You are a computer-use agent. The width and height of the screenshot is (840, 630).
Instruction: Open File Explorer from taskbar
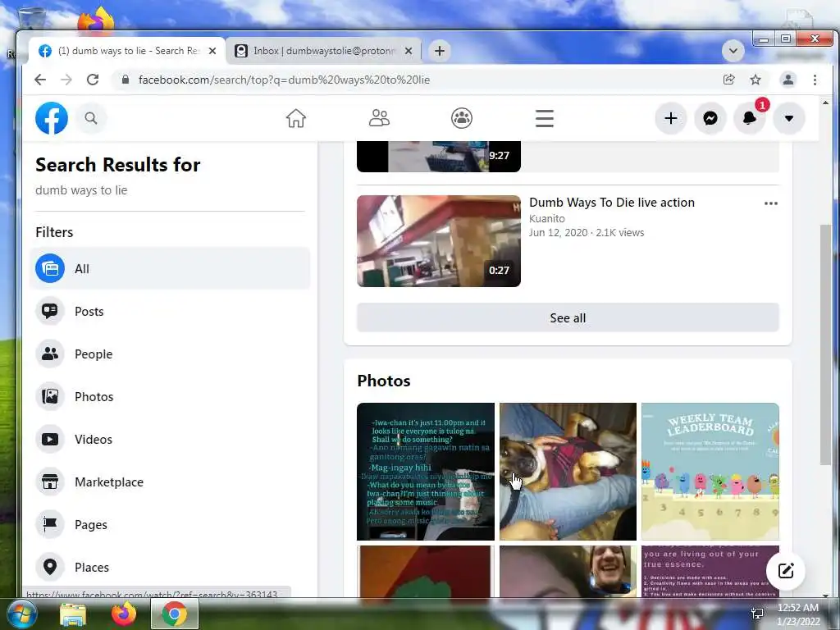click(73, 614)
